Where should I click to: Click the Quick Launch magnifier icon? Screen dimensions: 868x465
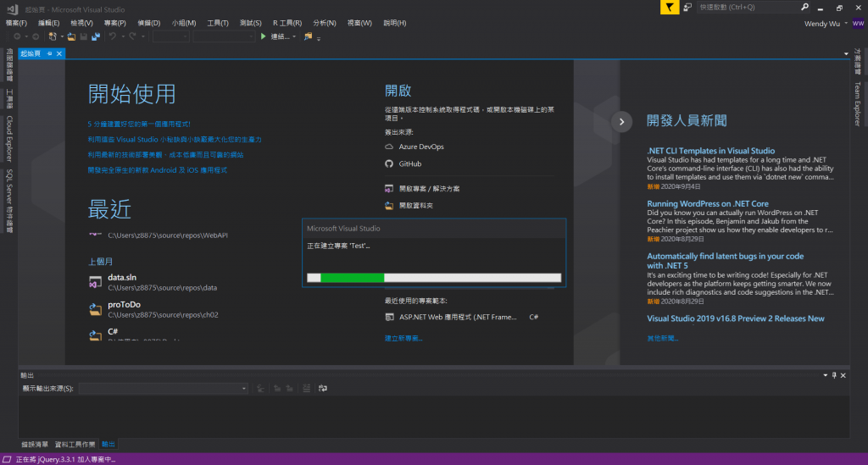(x=804, y=7)
